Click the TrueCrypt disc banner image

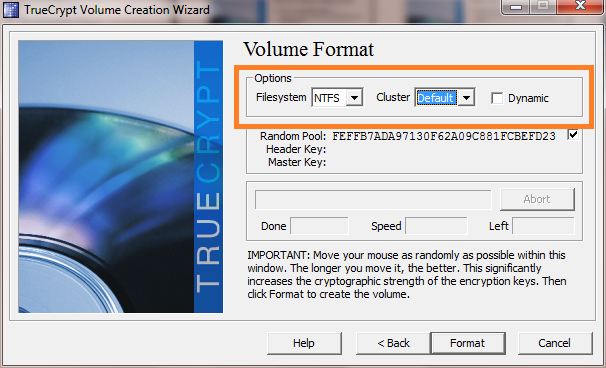[x=121, y=177]
